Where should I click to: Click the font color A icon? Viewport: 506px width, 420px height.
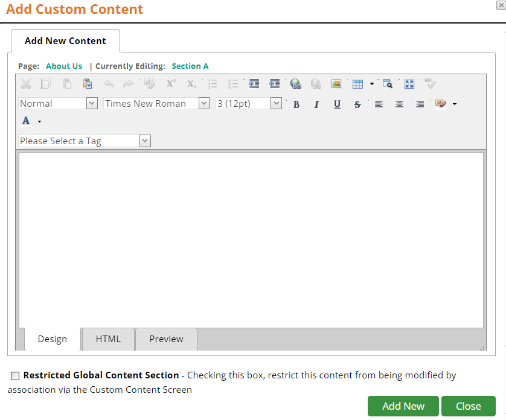(26, 121)
